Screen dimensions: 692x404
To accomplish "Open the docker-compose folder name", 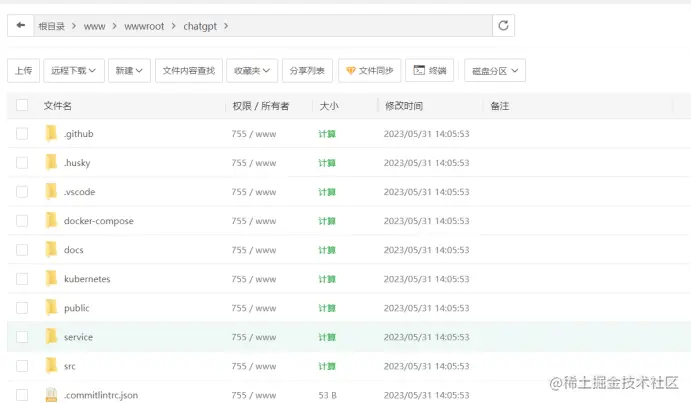I will pos(98,221).
